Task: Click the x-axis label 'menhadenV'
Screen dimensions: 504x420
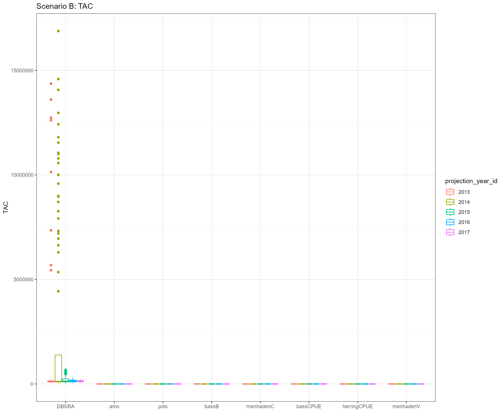Action: (x=406, y=407)
